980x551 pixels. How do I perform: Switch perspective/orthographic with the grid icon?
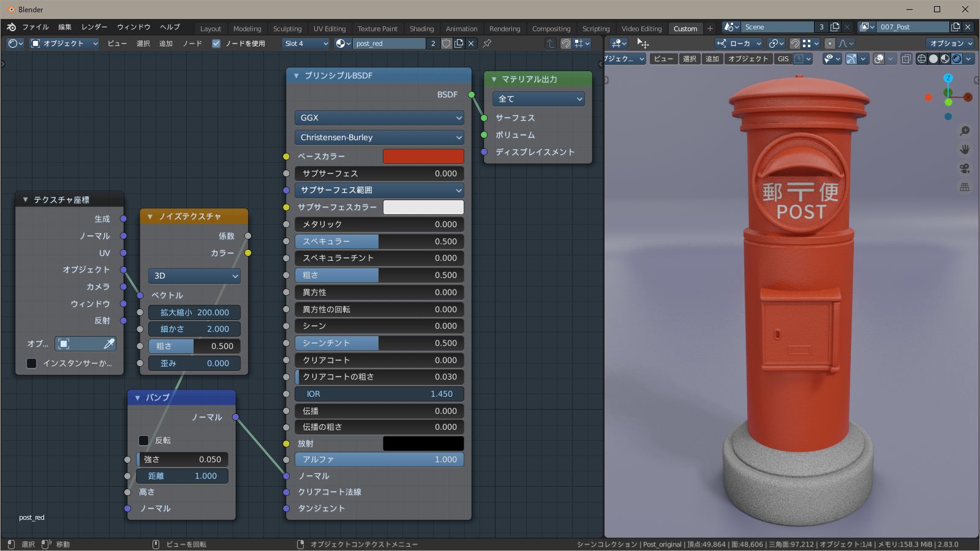pos(965,187)
